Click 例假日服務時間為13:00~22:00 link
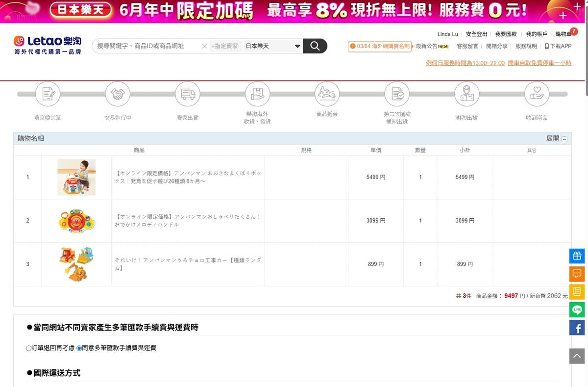 click(x=465, y=63)
